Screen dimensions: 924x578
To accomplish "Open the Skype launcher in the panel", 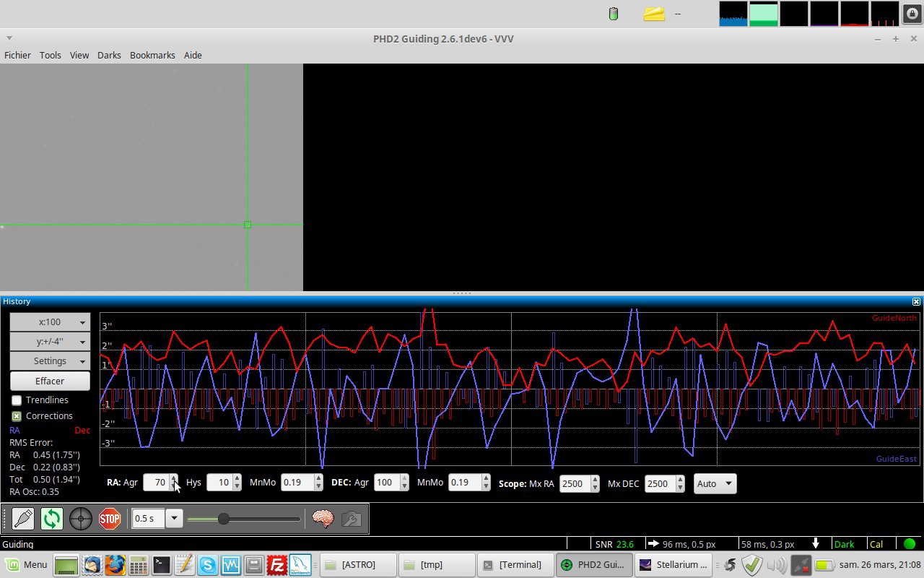I will pyautogui.click(x=208, y=564).
